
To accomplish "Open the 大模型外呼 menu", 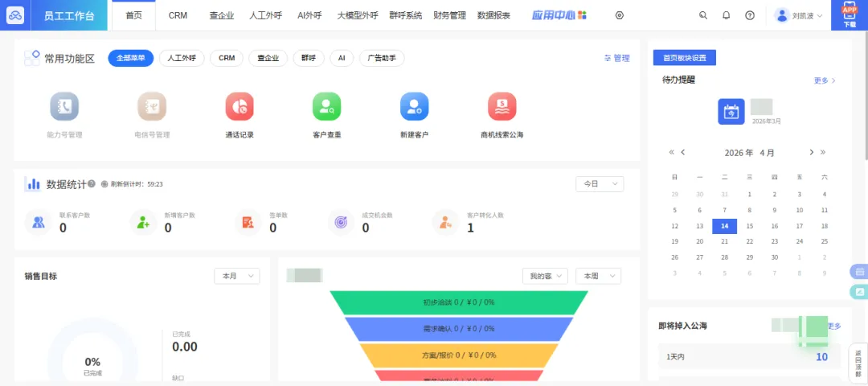I will [x=358, y=15].
